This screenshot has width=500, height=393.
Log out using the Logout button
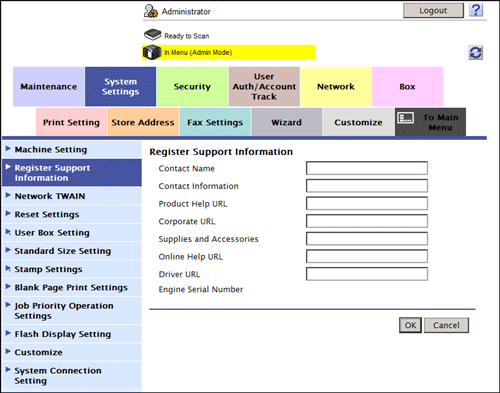(433, 11)
